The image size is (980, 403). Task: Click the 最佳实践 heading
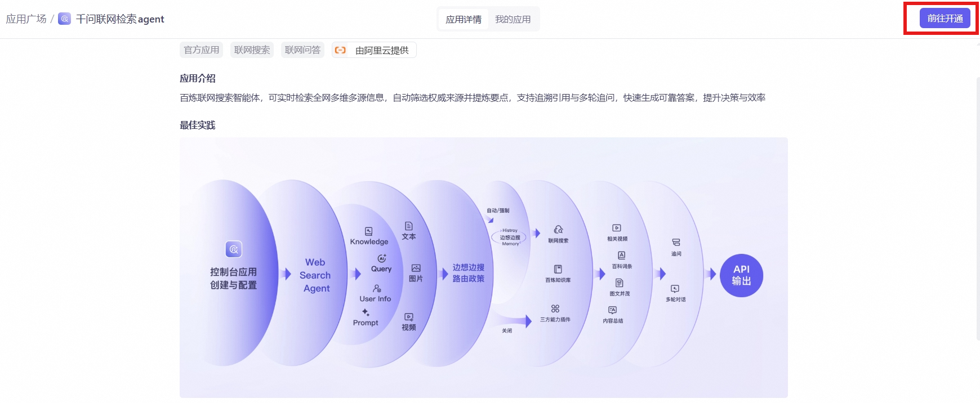(198, 125)
